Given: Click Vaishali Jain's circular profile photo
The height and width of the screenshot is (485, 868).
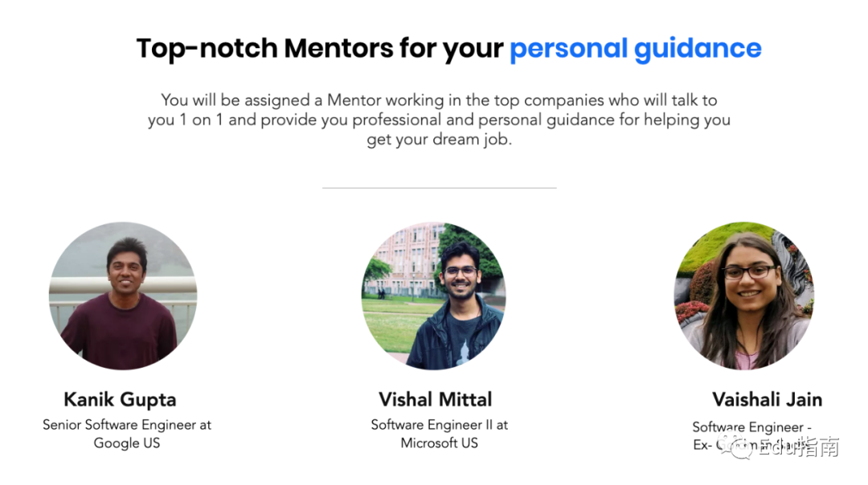Looking at the screenshot, I should pos(744,295).
